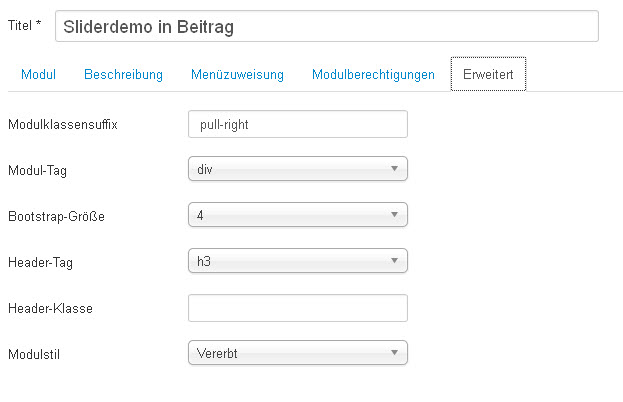623x402 pixels.
Task: Click the Modulstil label text
Action: pos(36,354)
